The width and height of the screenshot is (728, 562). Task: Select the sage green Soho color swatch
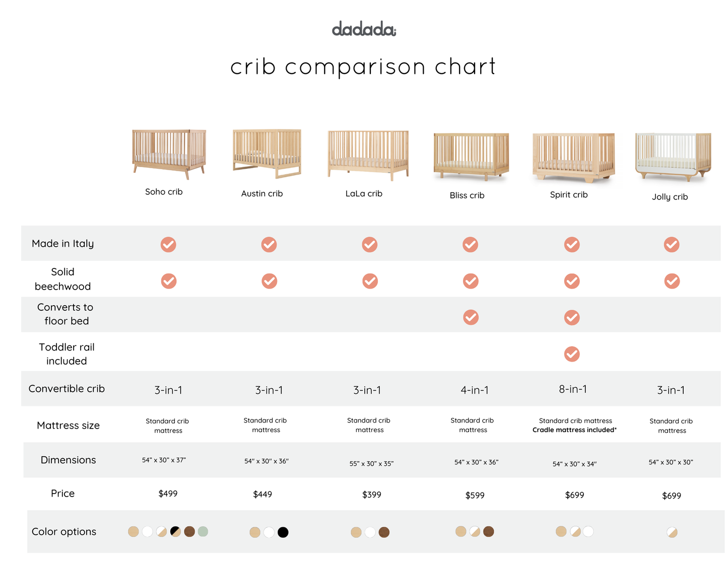pos(203,531)
